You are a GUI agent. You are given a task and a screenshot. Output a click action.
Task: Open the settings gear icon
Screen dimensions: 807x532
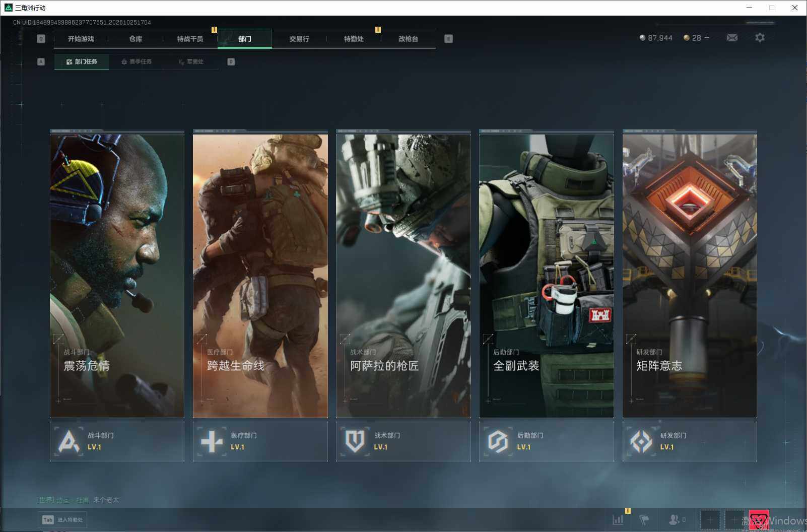[760, 38]
